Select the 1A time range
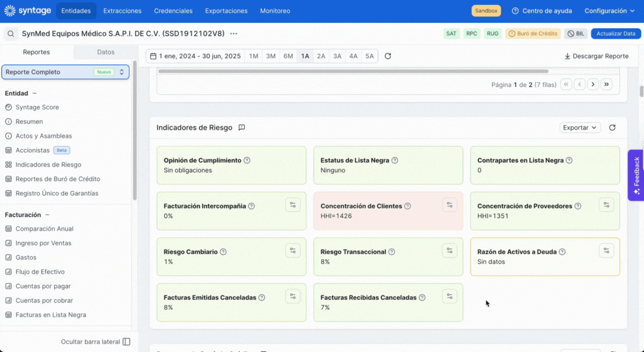Screen dimensions: 644x352 (305, 56)
